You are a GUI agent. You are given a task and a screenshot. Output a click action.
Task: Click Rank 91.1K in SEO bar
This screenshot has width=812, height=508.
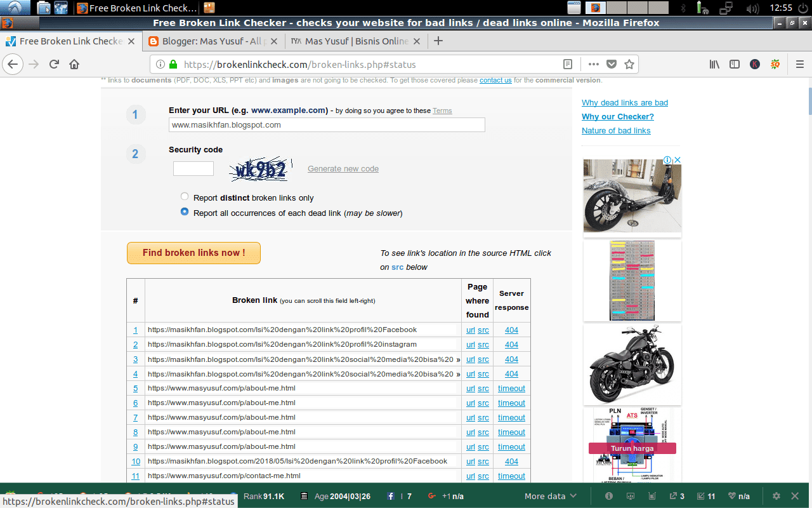pyautogui.click(x=263, y=496)
